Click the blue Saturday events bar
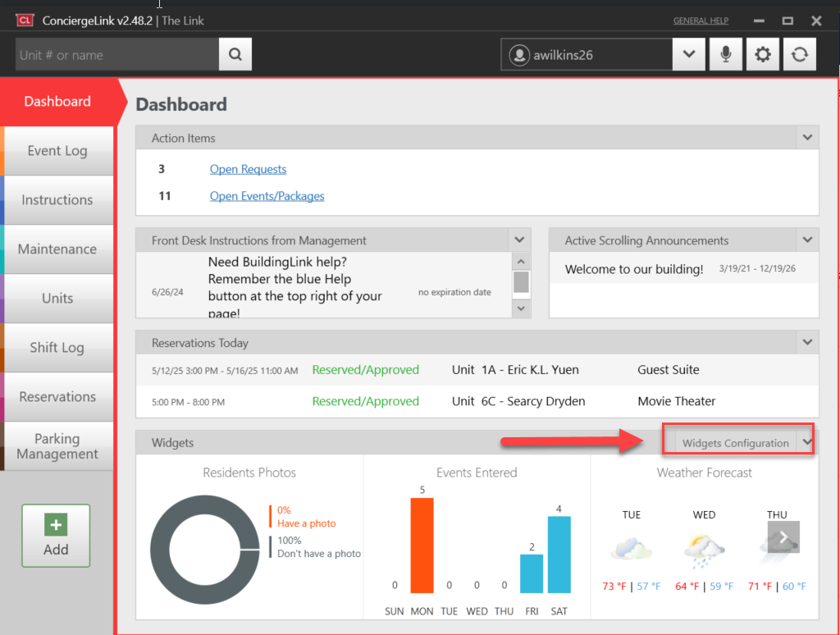The image size is (840, 635). (x=559, y=555)
